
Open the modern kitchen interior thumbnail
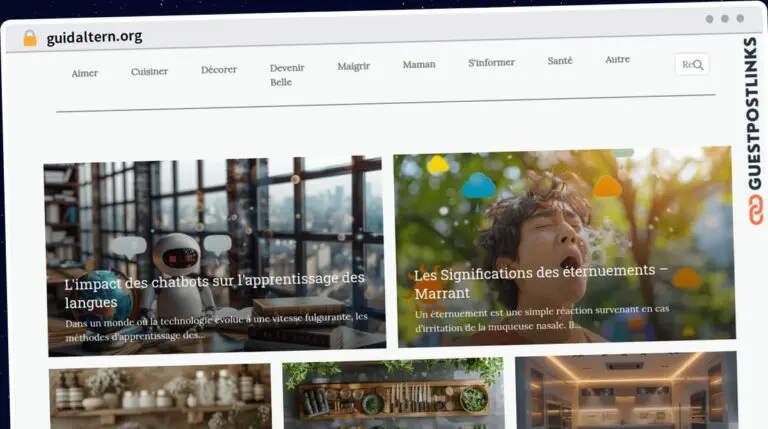point(626,390)
